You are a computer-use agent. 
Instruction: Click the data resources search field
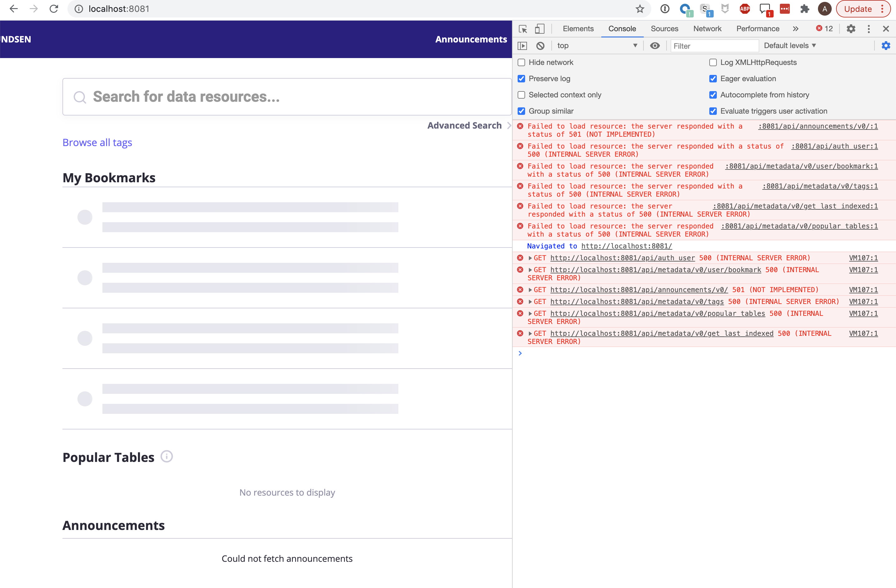click(287, 97)
